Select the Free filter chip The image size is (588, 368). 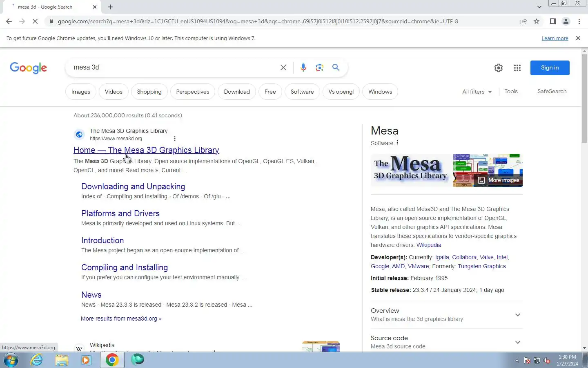270,92
